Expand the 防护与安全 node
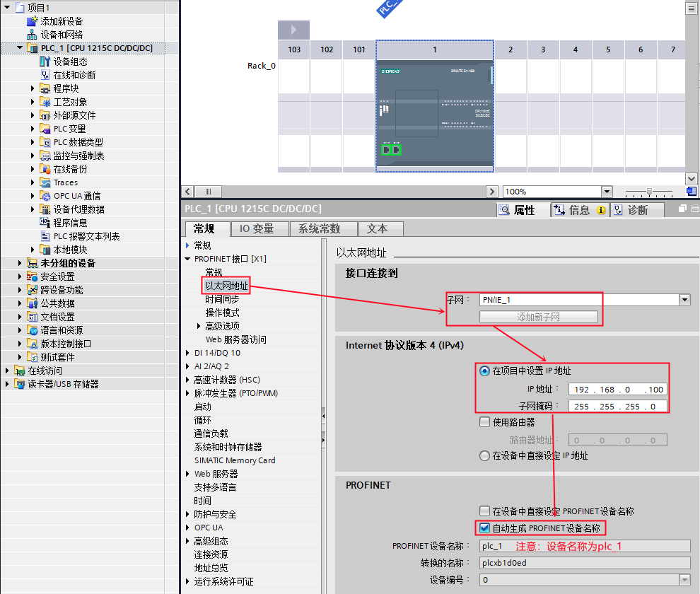The image size is (700, 594). [x=187, y=514]
